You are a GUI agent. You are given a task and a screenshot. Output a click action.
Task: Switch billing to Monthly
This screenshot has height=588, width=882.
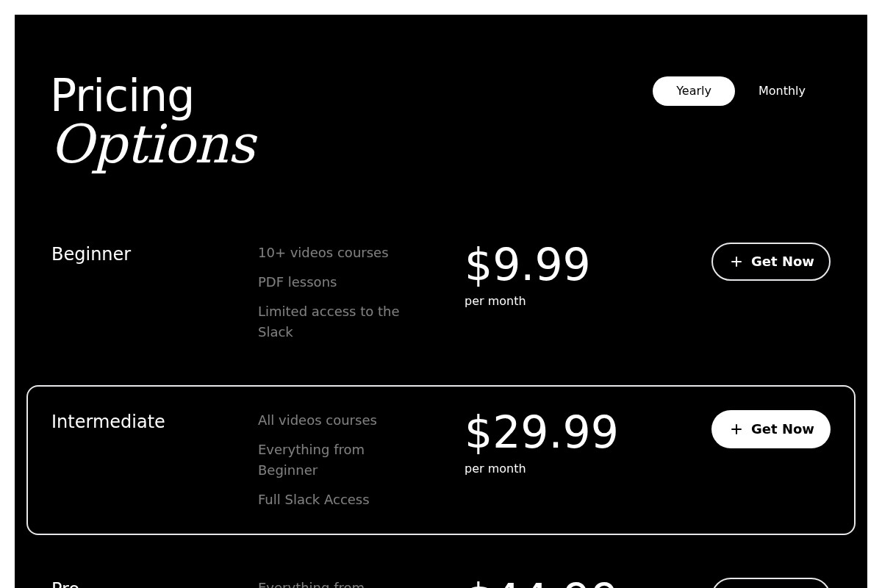pos(781,91)
